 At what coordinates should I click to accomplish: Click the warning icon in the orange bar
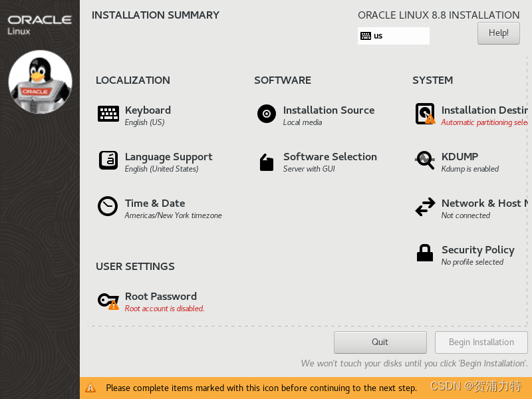coord(90,388)
